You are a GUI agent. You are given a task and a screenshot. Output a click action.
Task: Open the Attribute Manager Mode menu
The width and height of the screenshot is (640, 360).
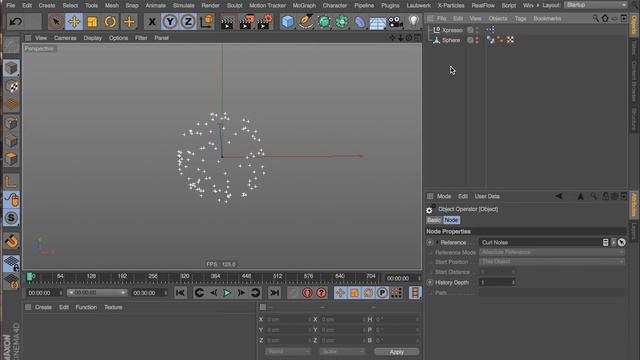click(x=444, y=196)
